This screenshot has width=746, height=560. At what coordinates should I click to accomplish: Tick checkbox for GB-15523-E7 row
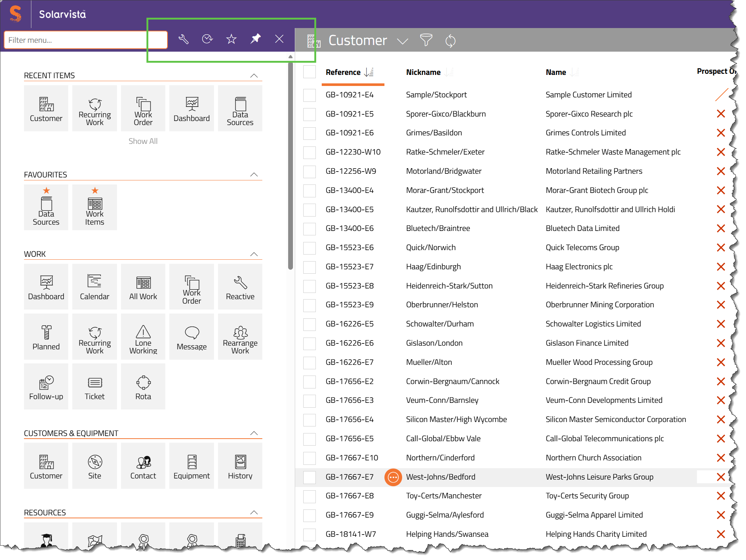pyautogui.click(x=310, y=267)
